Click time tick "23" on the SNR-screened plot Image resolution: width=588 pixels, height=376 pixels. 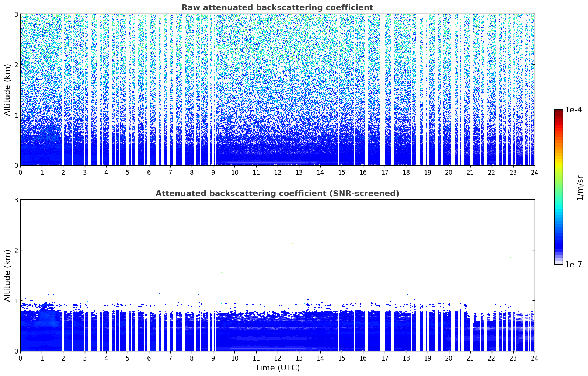[513, 358]
